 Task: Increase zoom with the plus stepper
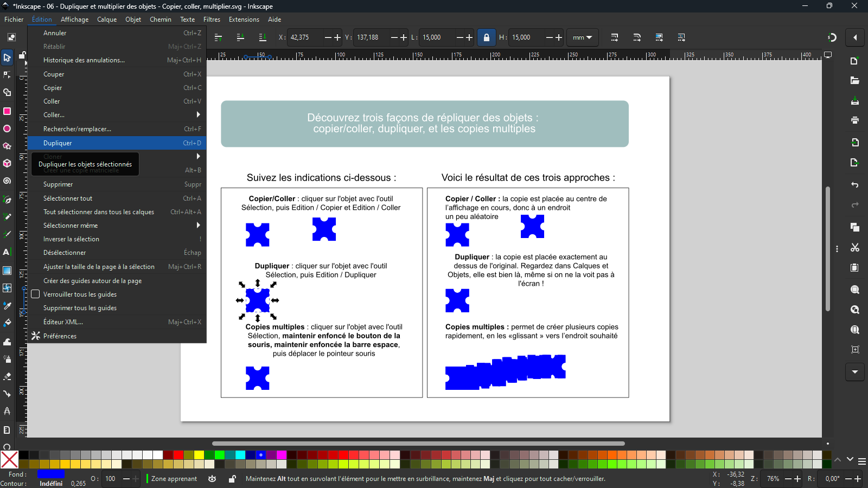point(797,479)
